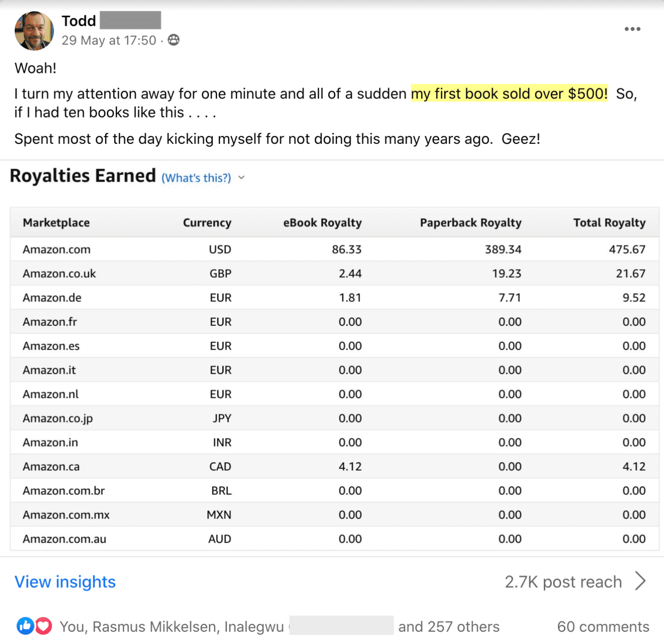Open View insights
Viewport: 664px width, 644px height.
(x=65, y=581)
